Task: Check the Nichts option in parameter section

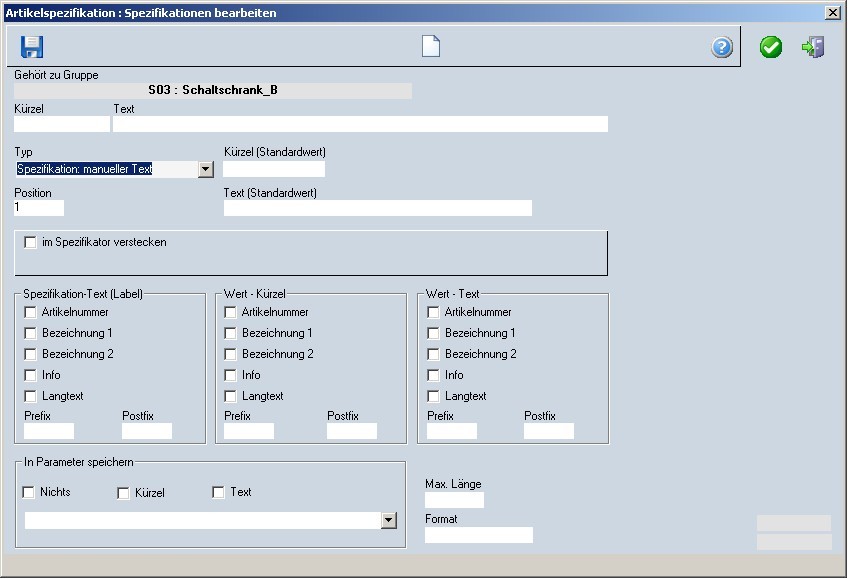Action: coord(29,492)
